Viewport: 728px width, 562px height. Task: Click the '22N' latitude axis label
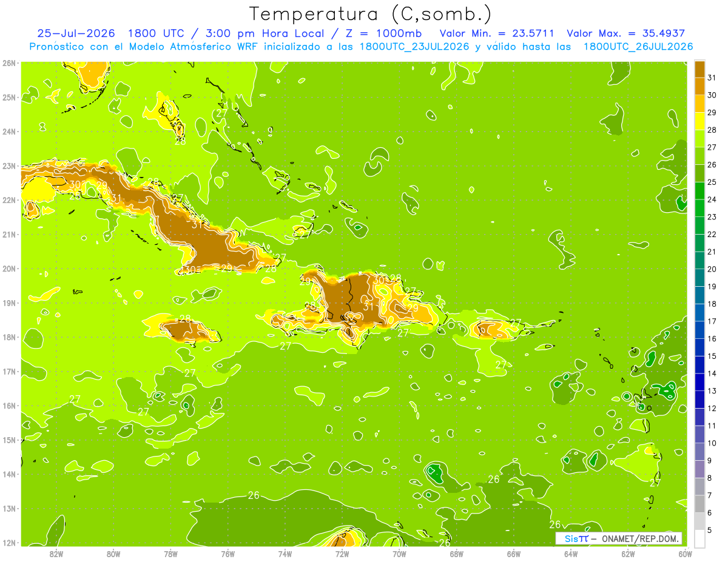point(9,200)
